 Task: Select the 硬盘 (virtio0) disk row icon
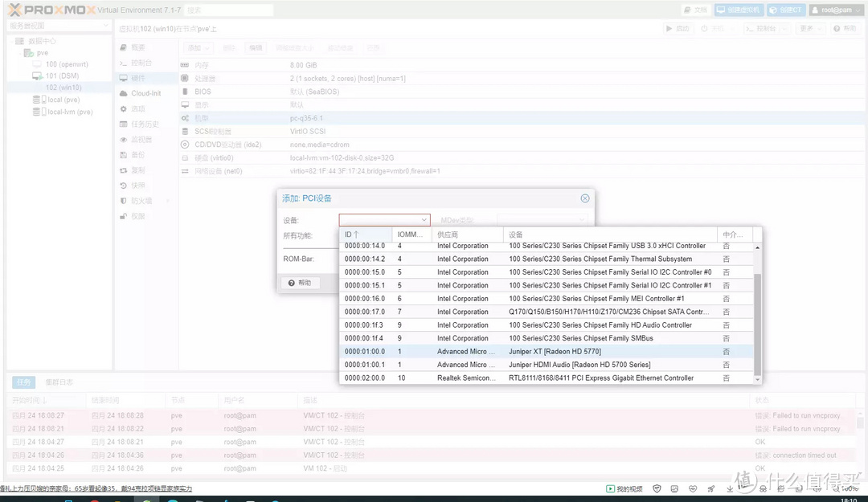pos(185,157)
